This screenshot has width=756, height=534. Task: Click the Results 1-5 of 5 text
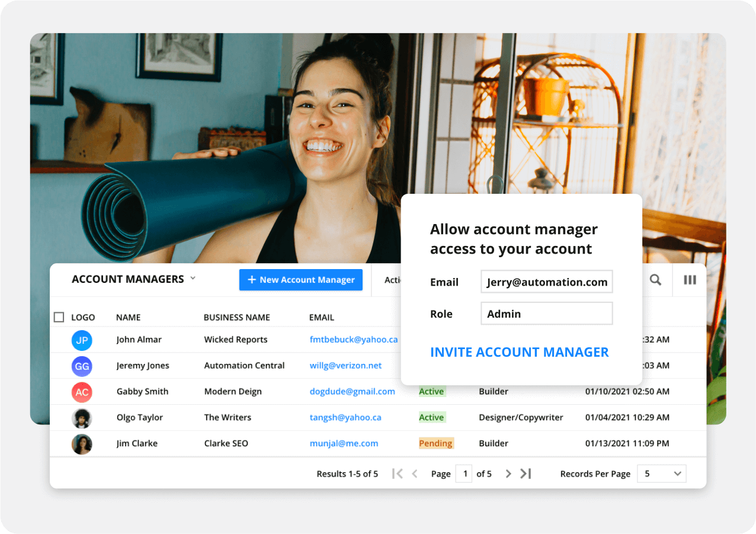point(347,474)
